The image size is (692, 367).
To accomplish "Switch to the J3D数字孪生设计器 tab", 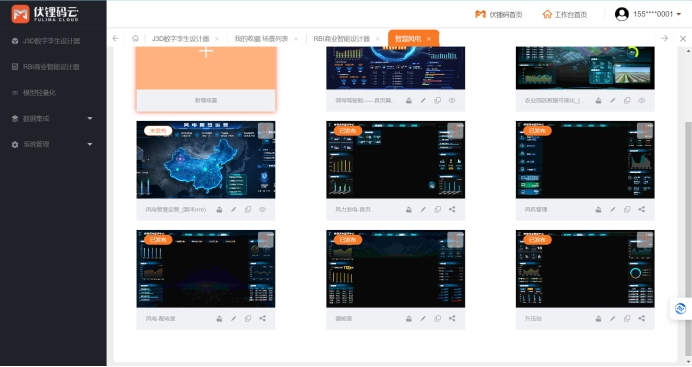I will (x=180, y=39).
